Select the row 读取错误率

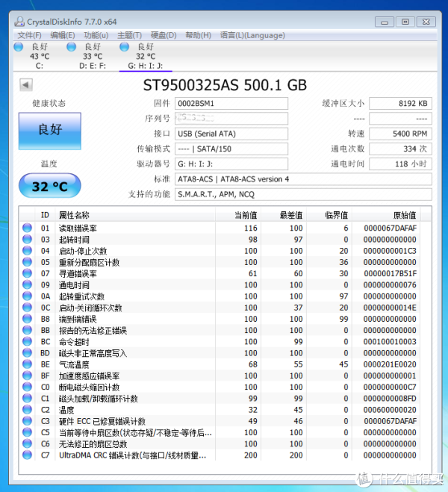click(x=220, y=228)
